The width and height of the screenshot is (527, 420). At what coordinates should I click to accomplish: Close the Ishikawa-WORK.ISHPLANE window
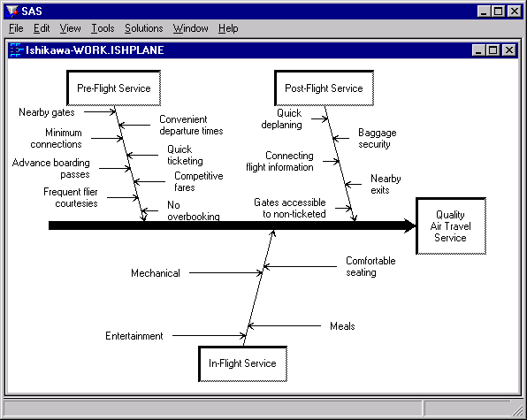(509, 50)
